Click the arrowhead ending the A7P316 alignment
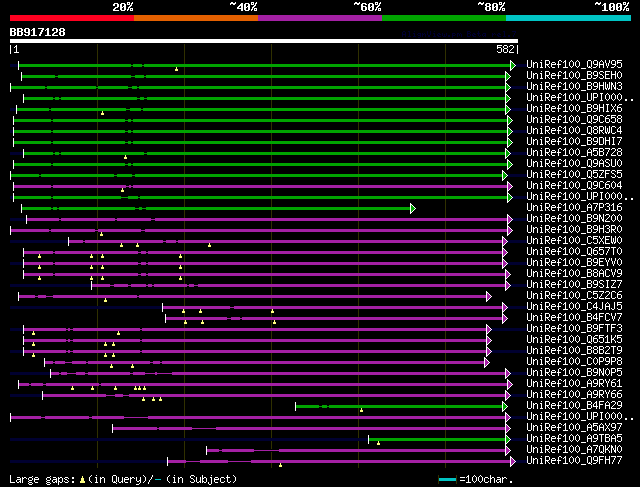Image resolution: width=640 pixels, height=487 pixels. coord(412,208)
